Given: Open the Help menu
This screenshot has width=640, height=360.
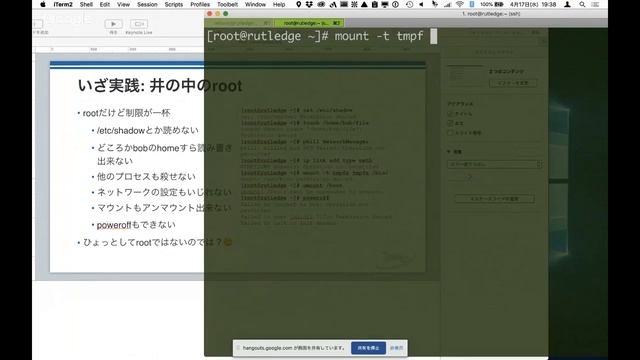Looking at the screenshot, I should [x=279, y=4].
